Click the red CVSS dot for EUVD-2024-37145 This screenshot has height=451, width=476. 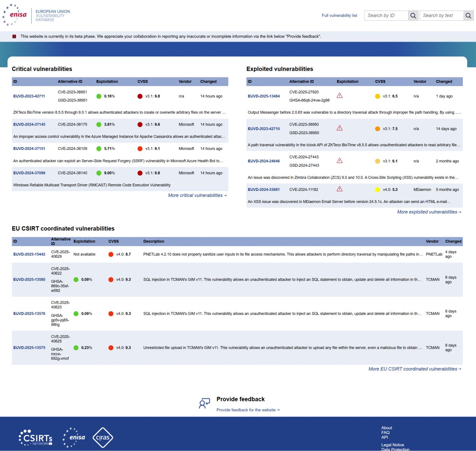(140, 124)
